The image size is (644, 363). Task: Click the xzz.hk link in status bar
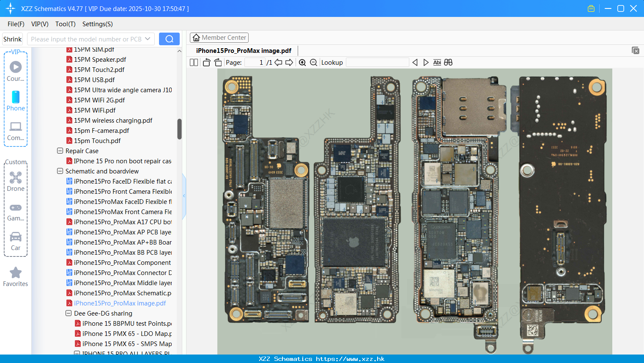tap(350, 359)
